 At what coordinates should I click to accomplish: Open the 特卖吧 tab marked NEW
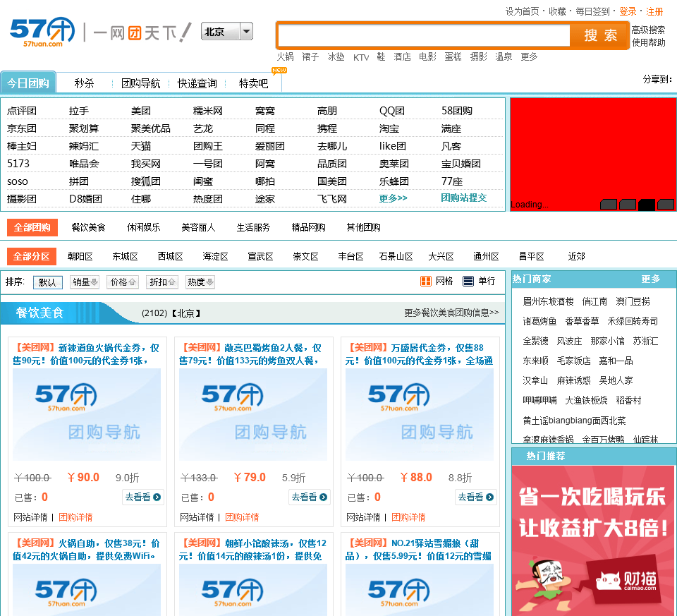click(253, 83)
